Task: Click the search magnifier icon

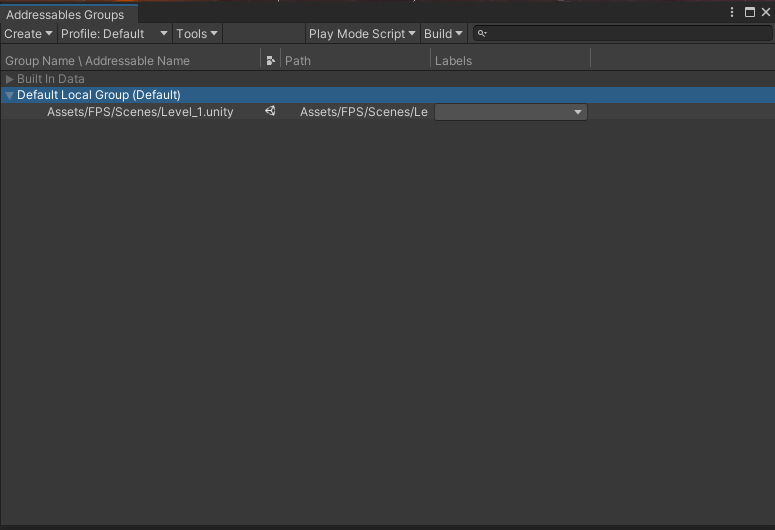Action: (482, 34)
